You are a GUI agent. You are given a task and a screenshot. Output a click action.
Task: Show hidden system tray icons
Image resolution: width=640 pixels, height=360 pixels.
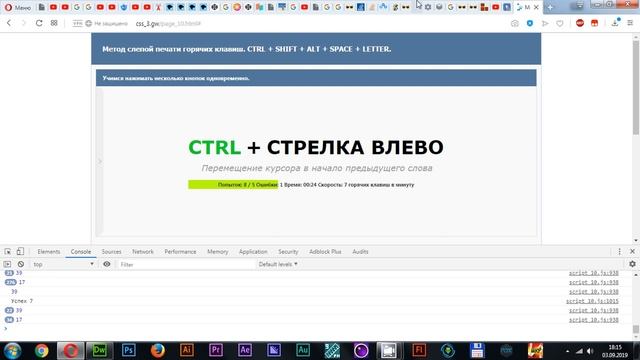point(567,351)
